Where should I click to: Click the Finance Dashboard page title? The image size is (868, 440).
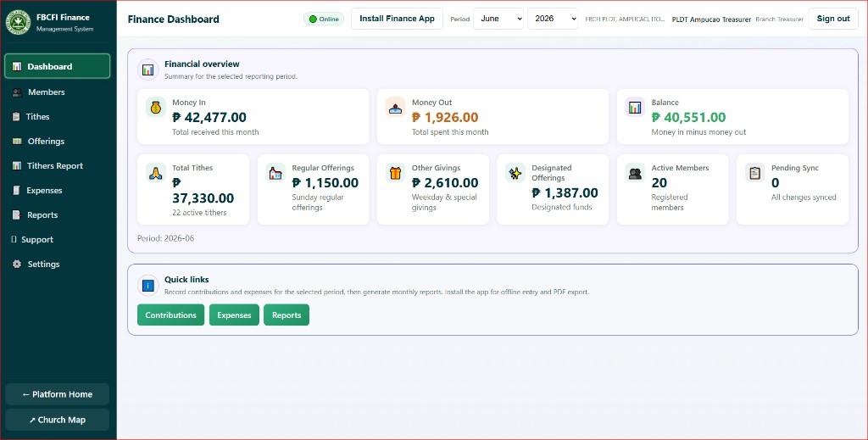coord(173,19)
